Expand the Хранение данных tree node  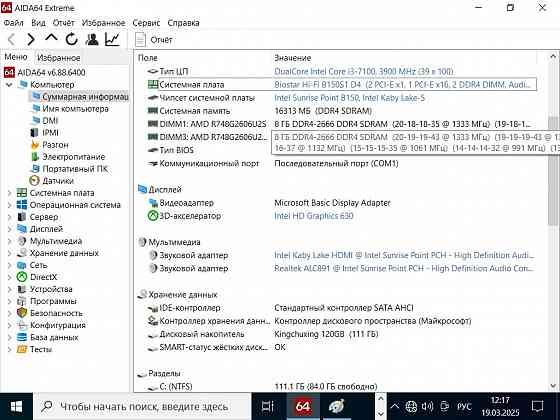[10, 253]
